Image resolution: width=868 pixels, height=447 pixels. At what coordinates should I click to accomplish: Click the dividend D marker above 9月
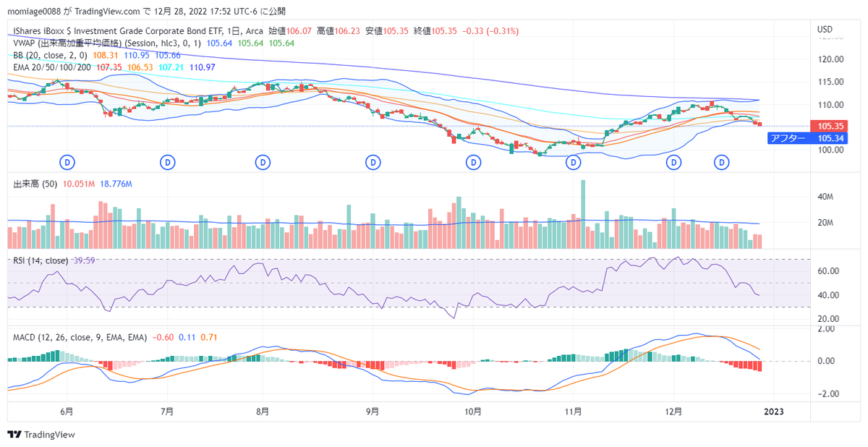tap(373, 163)
